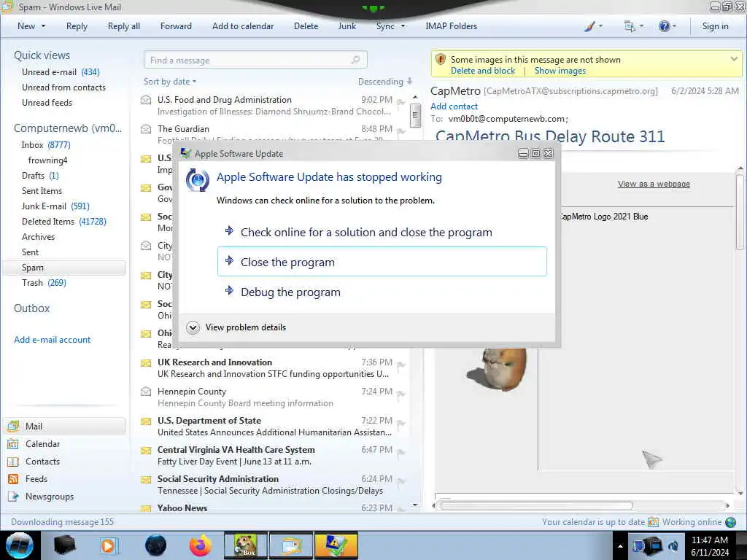Image resolution: width=747 pixels, height=560 pixels.
Task: Open Newsgroups via its icon
Action: pyautogui.click(x=13, y=497)
